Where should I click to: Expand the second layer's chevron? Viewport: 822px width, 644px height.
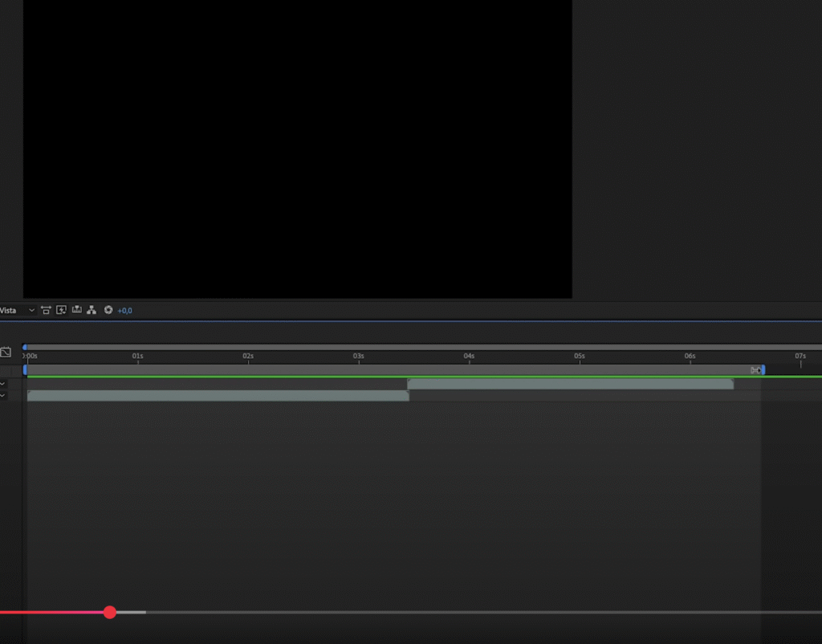[x=2, y=395]
